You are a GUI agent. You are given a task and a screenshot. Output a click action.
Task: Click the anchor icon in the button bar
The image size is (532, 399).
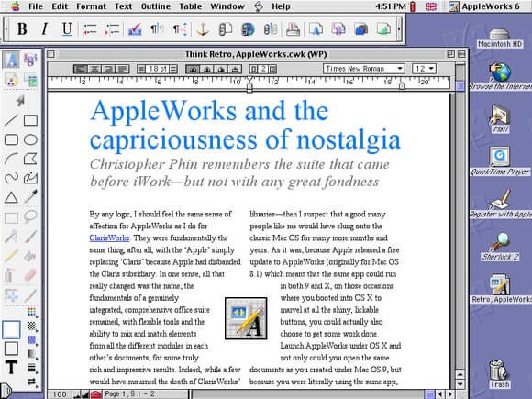pos(203,29)
